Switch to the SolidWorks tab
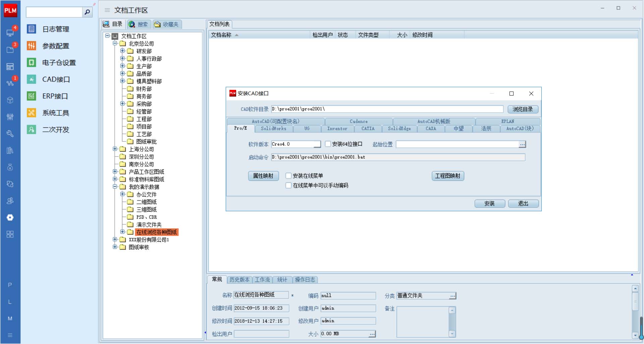Image resolution: width=644 pixels, height=344 pixels. 273,129
